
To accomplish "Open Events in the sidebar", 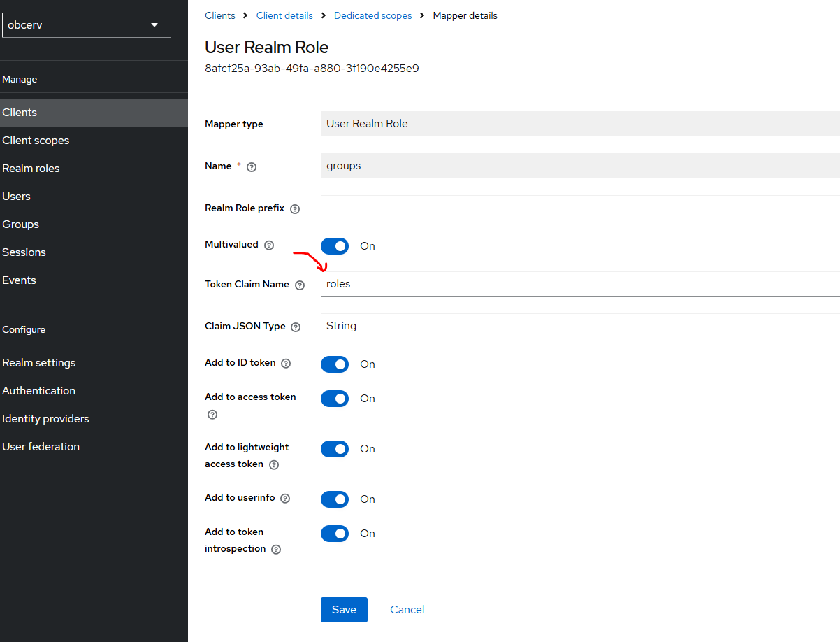I will coord(94,280).
